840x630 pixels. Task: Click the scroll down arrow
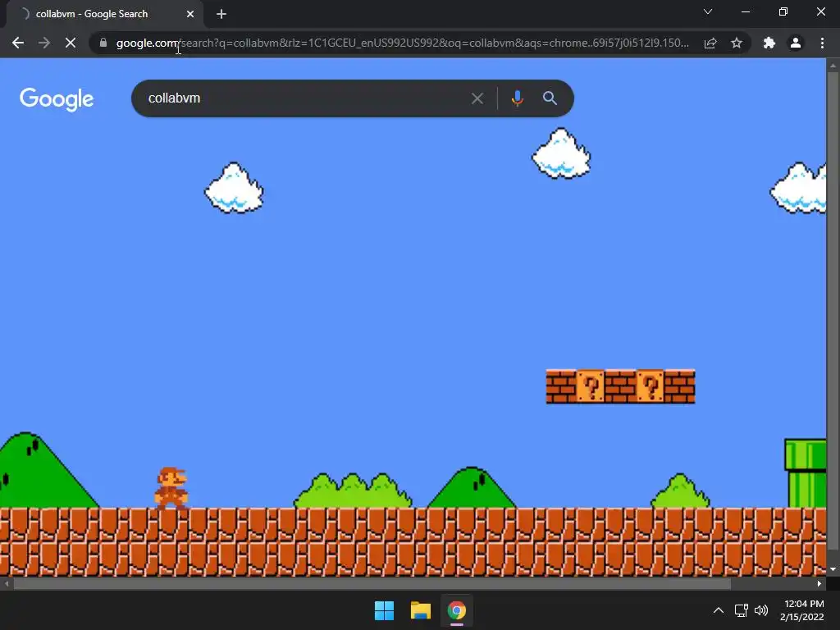833,569
